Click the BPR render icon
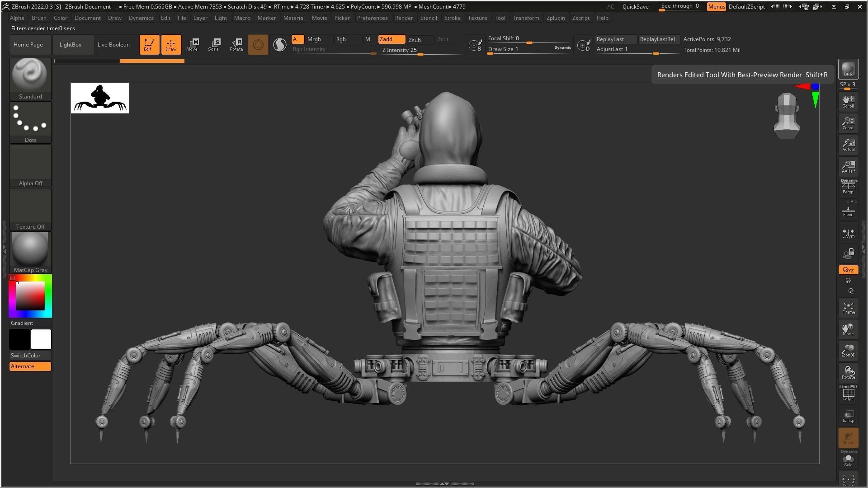The width and height of the screenshot is (868, 488). click(x=848, y=69)
